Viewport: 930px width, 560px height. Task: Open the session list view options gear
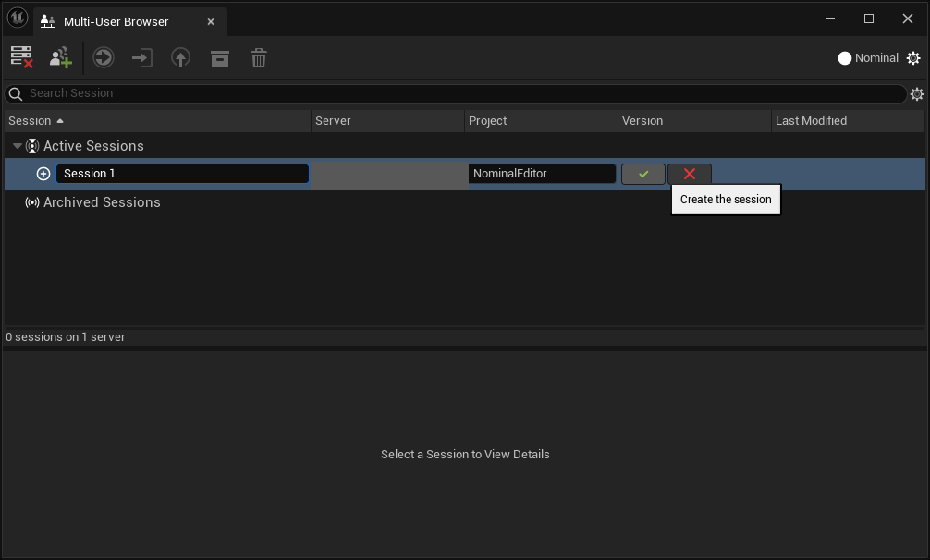click(x=917, y=94)
